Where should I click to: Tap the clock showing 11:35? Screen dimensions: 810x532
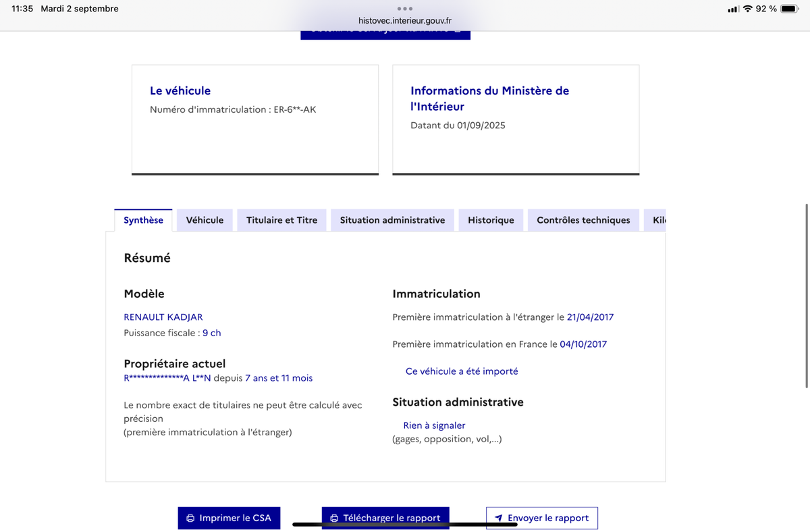click(x=22, y=9)
